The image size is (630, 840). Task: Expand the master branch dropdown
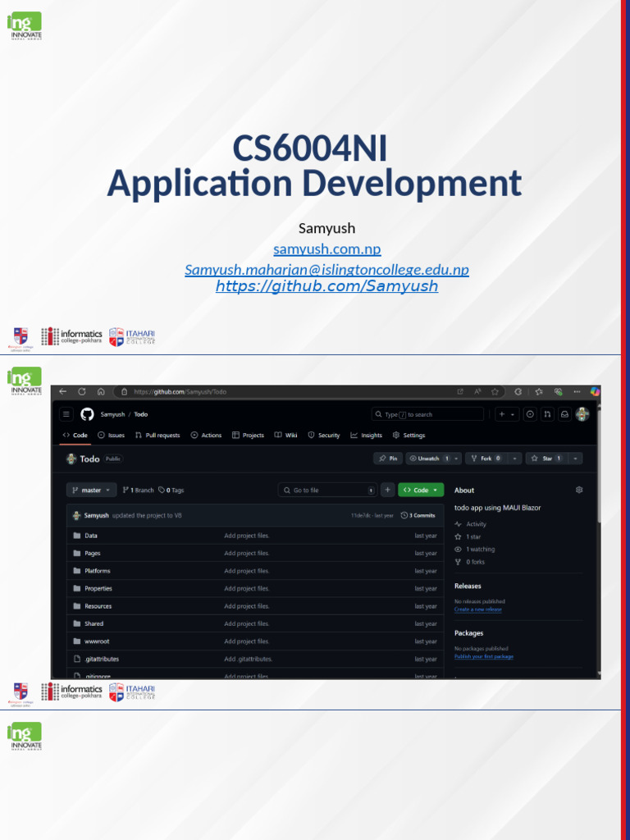pos(91,490)
